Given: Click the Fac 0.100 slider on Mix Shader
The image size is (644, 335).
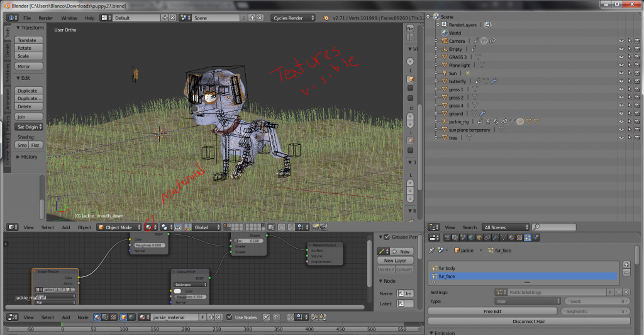Looking at the screenshot, I should click(248, 241).
